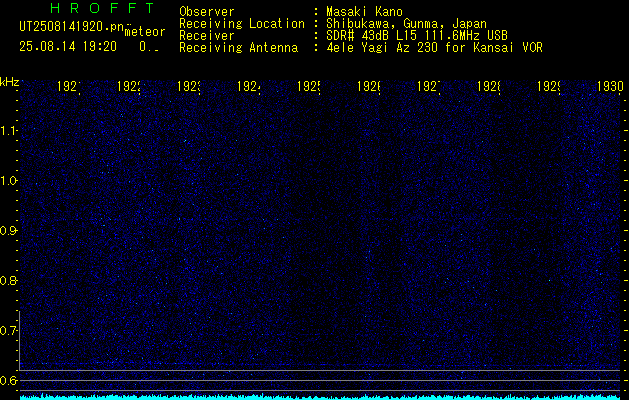The height and width of the screenshot is (400, 629).
Task: Select the observer name Masaki Kano
Action: point(364,12)
